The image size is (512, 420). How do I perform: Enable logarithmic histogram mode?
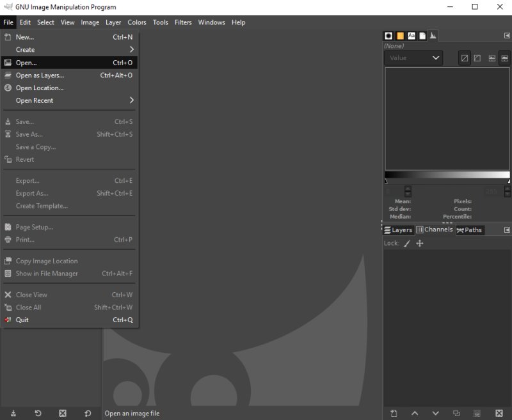[477, 58]
